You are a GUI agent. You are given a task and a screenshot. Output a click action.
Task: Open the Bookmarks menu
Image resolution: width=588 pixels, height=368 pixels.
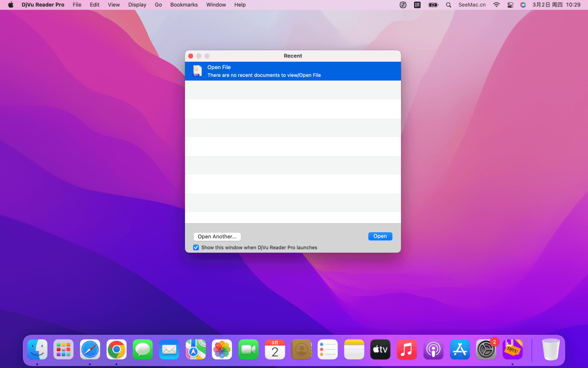[184, 5]
